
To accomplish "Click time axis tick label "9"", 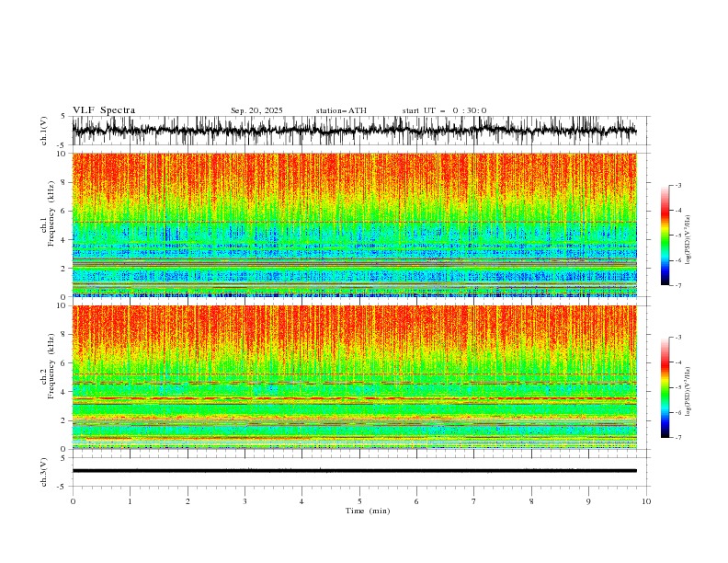I will (x=588, y=501).
